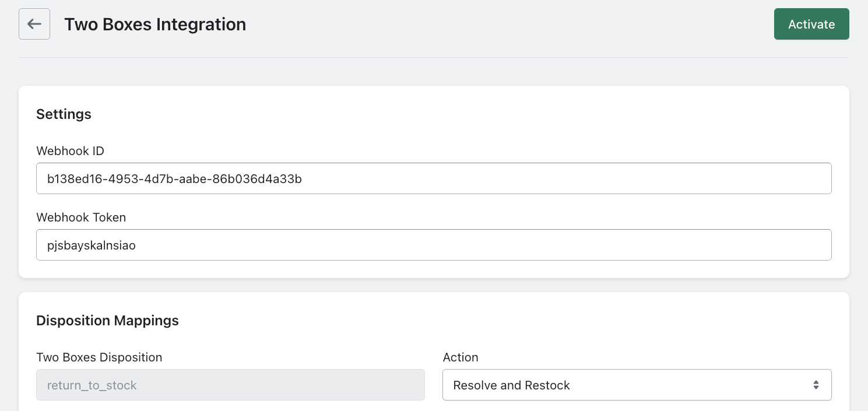Select the Settings section heading
This screenshot has height=411, width=868.
(x=64, y=114)
